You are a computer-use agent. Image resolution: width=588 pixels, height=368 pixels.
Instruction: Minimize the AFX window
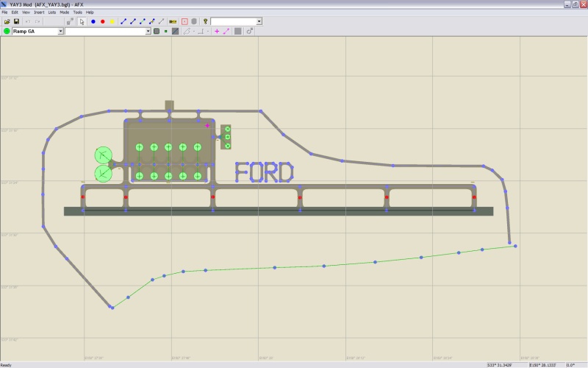pyautogui.click(x=567, y=4)
